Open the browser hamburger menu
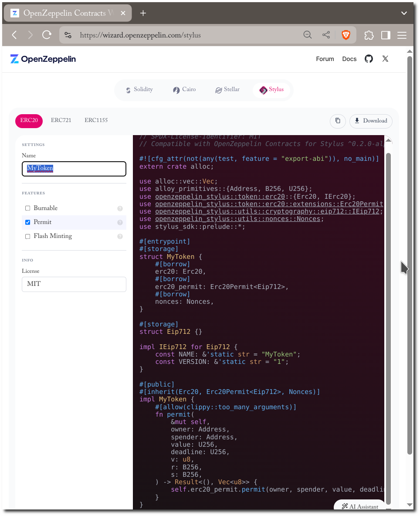The image size is (420, 516). pyautogui.click(x=402, y=35)
